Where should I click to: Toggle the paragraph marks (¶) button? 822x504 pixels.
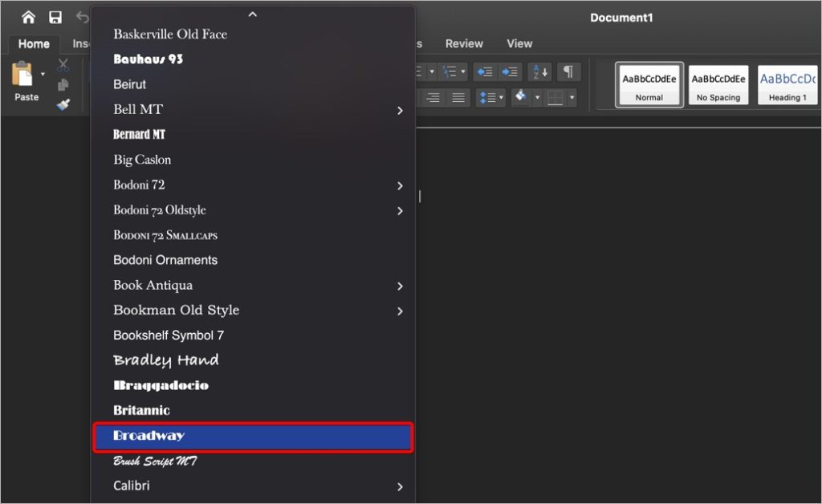[569, 71]
